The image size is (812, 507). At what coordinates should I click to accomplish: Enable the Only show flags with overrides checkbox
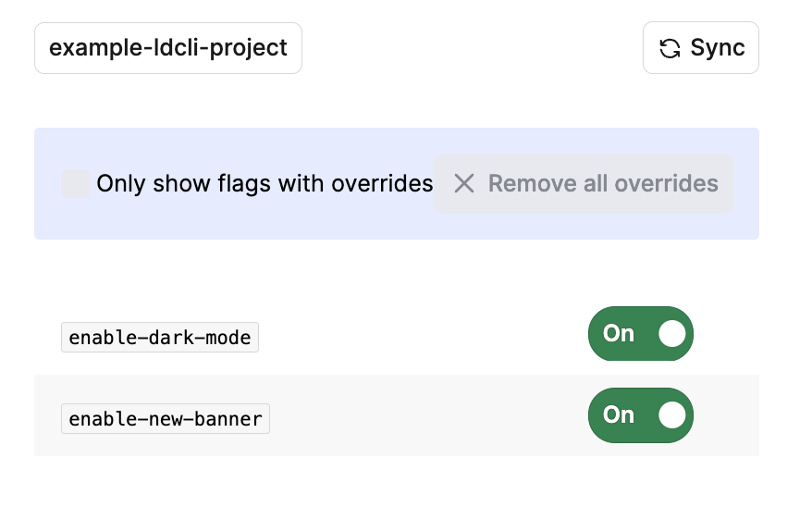coord(75,183)
